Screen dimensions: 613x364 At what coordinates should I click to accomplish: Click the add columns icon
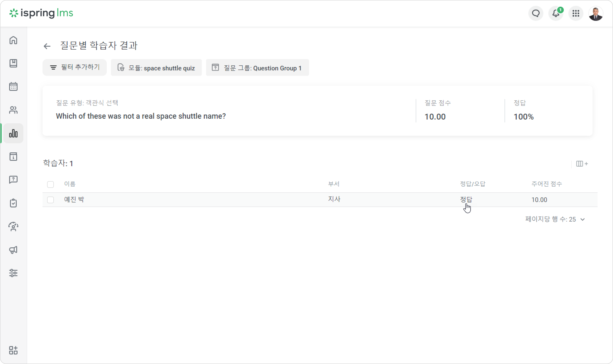582,164
